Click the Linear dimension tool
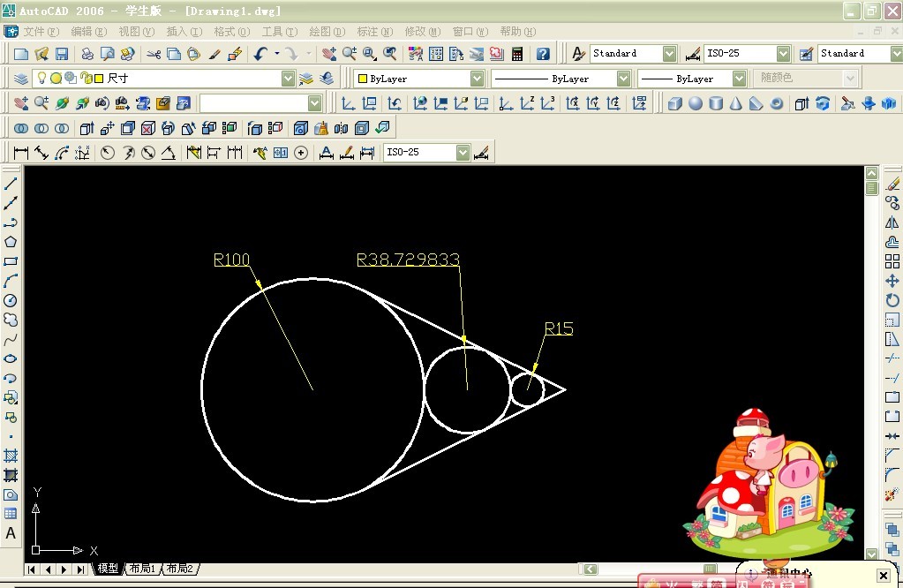903x588 pixels. pos(21,153)
